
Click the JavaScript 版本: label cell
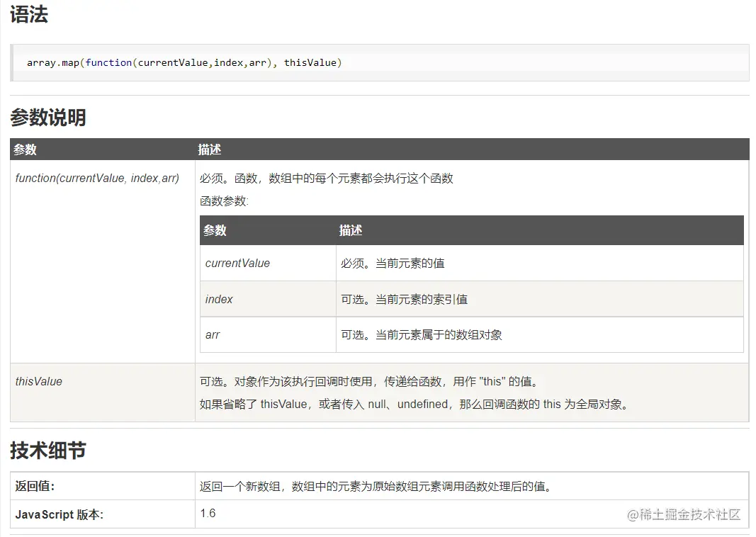(102, 514)
